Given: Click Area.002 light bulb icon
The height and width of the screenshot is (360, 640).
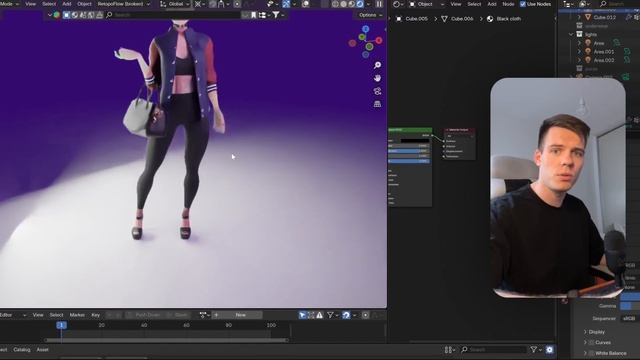Looking at the screenshot, I should [588, 60].
